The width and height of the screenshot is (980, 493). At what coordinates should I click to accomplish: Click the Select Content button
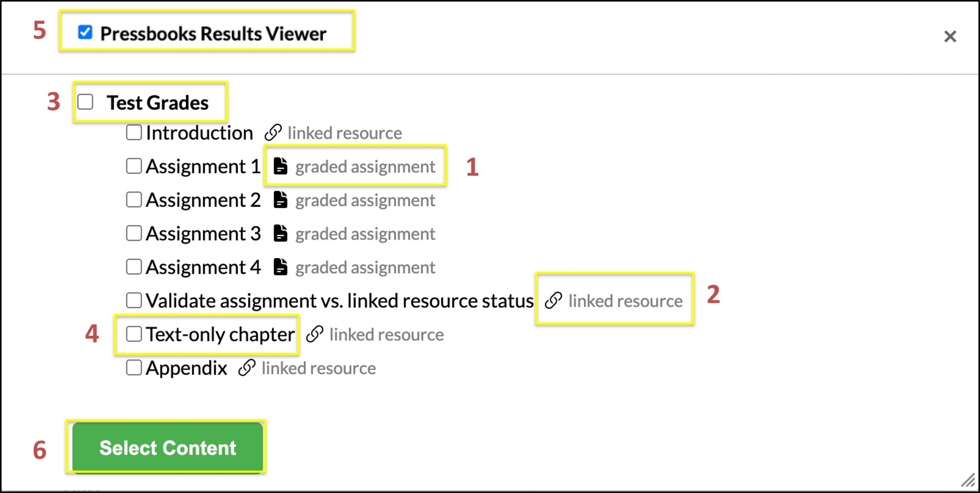pos(168,447)
